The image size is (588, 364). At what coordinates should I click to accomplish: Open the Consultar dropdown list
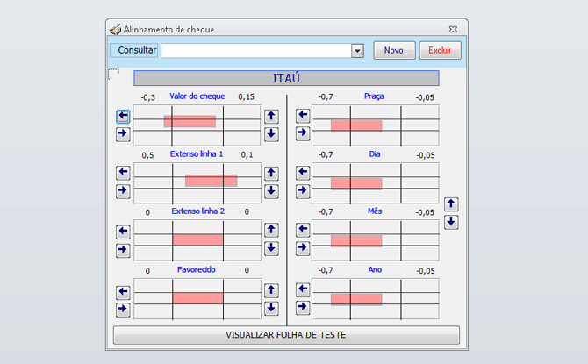(x=357, y=51)
